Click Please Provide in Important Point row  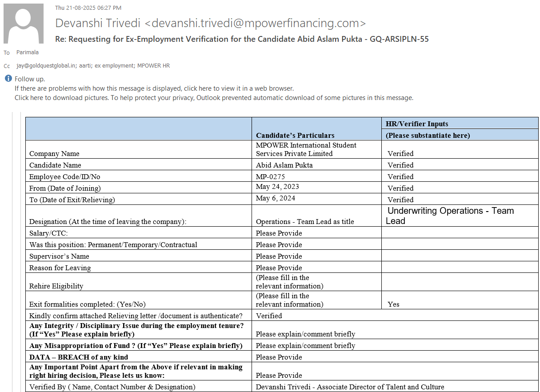(x=279, y=375)
